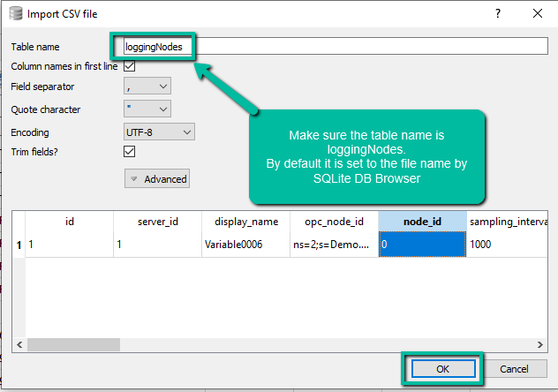
Task: Open the Encoding UTF-8 dropdown
Action: pyautogui.click(x=159, y=132)
